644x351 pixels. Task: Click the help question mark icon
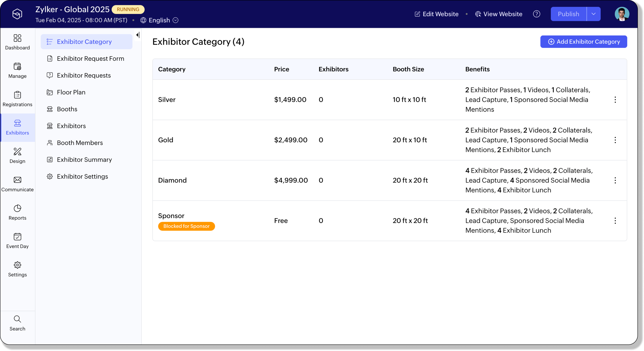point(536,14)
